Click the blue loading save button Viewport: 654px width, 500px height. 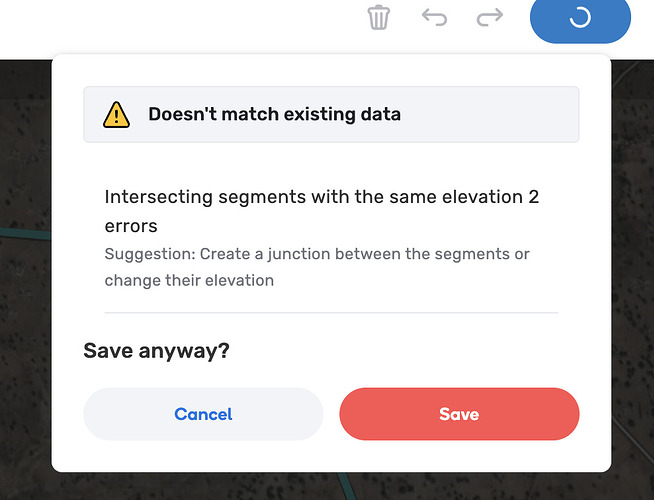tap(580, 19)
